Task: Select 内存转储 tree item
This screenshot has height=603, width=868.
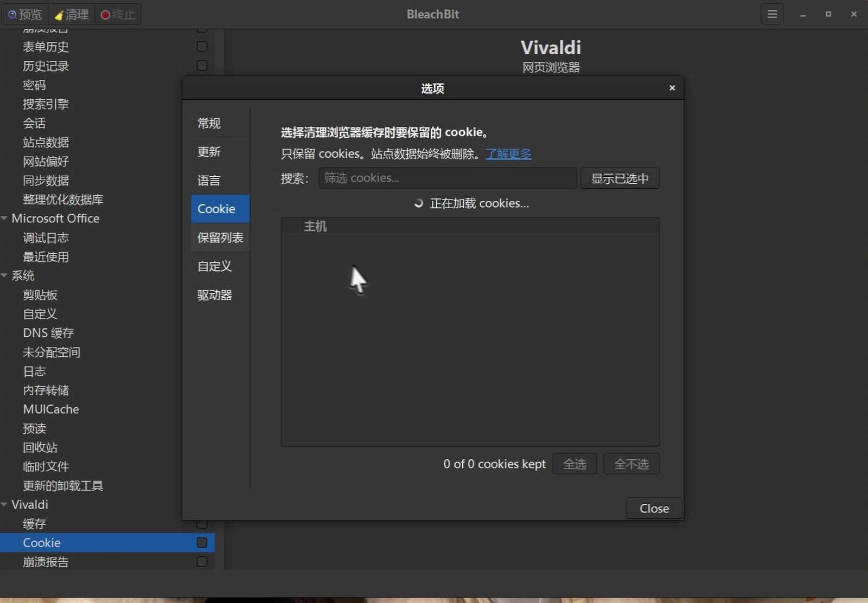Action: 46,390
